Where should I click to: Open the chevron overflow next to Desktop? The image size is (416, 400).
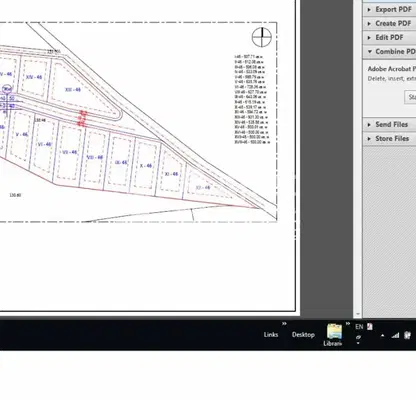(348, 323)
